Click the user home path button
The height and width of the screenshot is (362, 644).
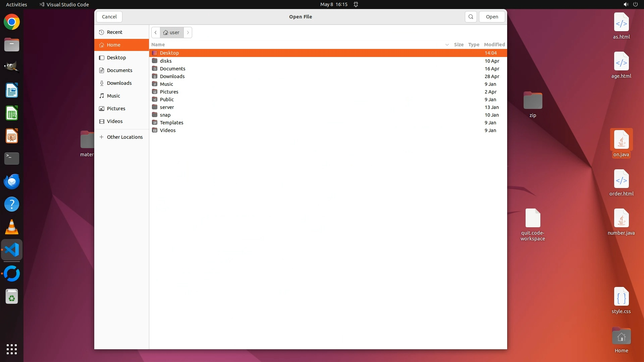click(x=171, y=33)
